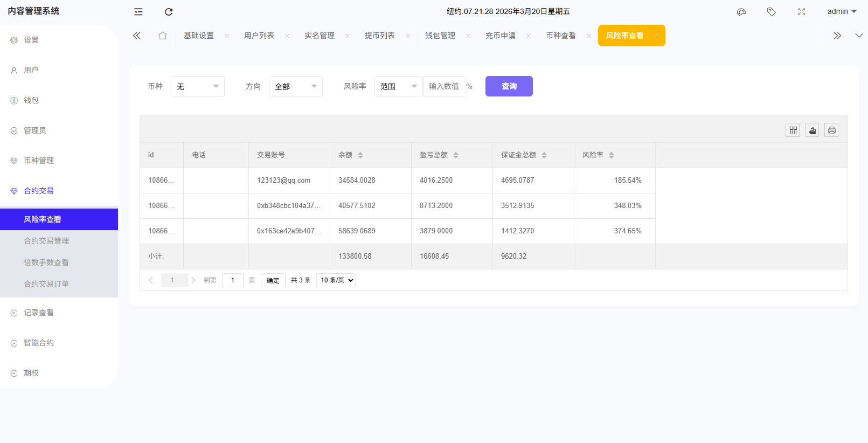Viewport: 868px width, 443px height.
Task: Click the refresh icon in top bar
Action: (169, 12)
